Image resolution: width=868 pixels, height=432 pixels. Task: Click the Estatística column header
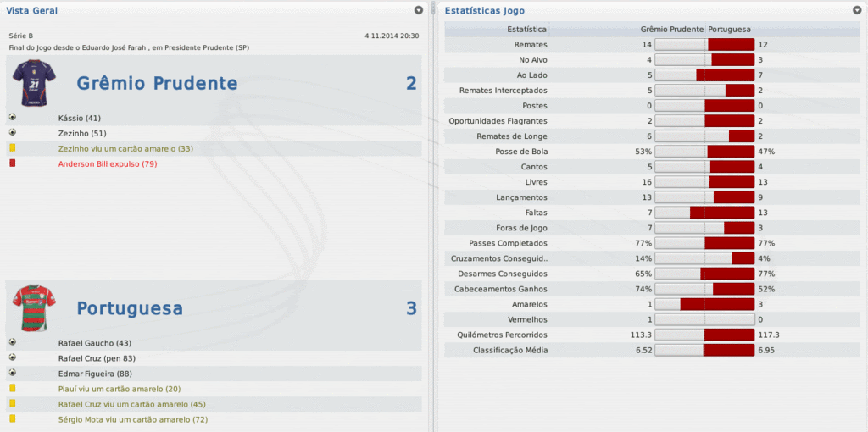pyautogui.click(x=526, y=29)
